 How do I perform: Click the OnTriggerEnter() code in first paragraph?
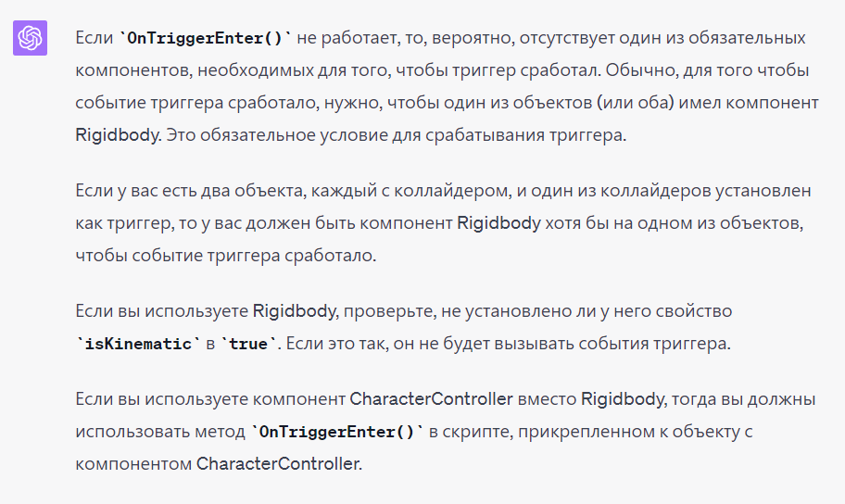(x=205, y=38)
